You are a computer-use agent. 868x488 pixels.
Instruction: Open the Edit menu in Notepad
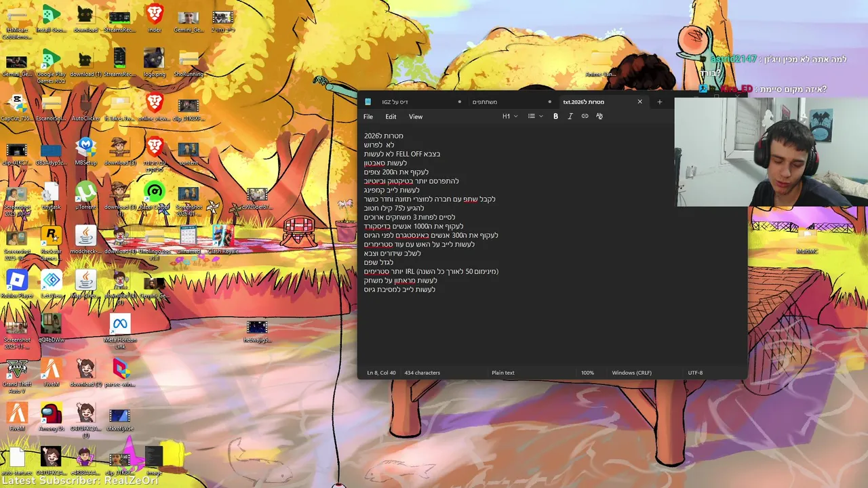(391, 117)
